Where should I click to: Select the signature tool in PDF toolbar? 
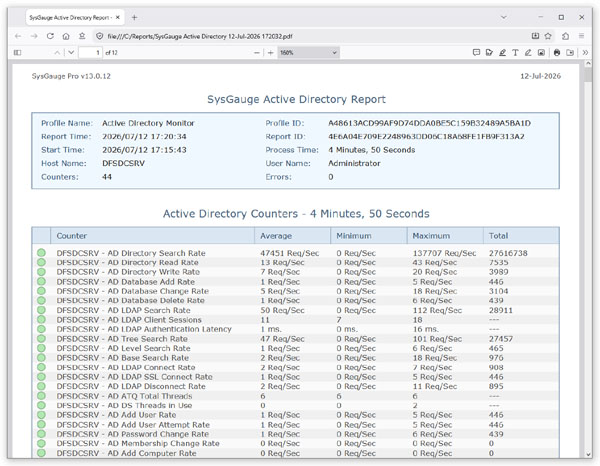click(x=489, y=52)
